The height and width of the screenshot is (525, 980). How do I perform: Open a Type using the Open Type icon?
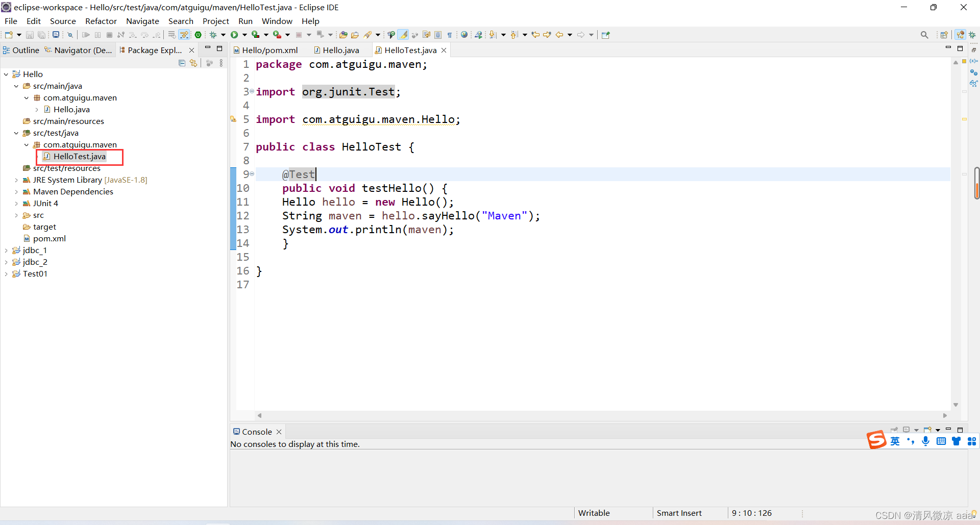(343, 34)
